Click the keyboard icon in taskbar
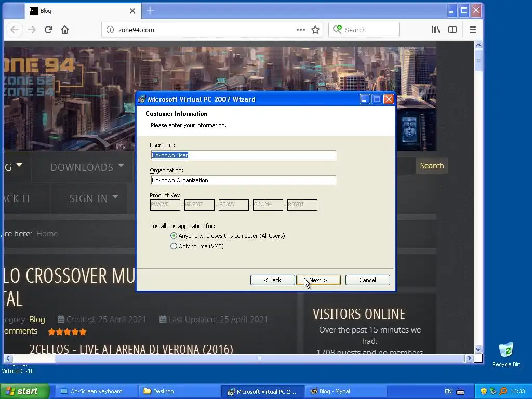Image resolution: width=532 pixels, height=399 pixels. coord(460,392)
